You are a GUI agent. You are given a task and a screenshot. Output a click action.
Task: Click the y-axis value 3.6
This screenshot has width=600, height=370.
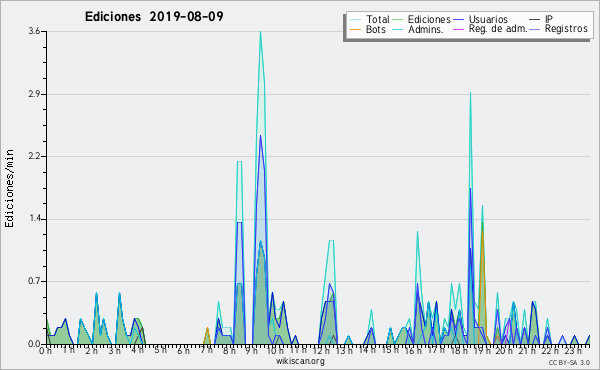pos(34,31)
